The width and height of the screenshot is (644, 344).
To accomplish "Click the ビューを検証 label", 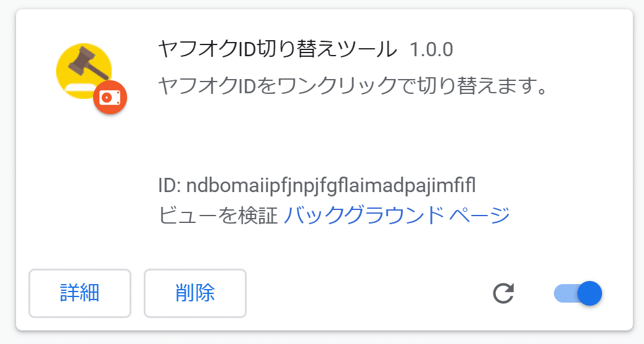I will coord(218,216).
